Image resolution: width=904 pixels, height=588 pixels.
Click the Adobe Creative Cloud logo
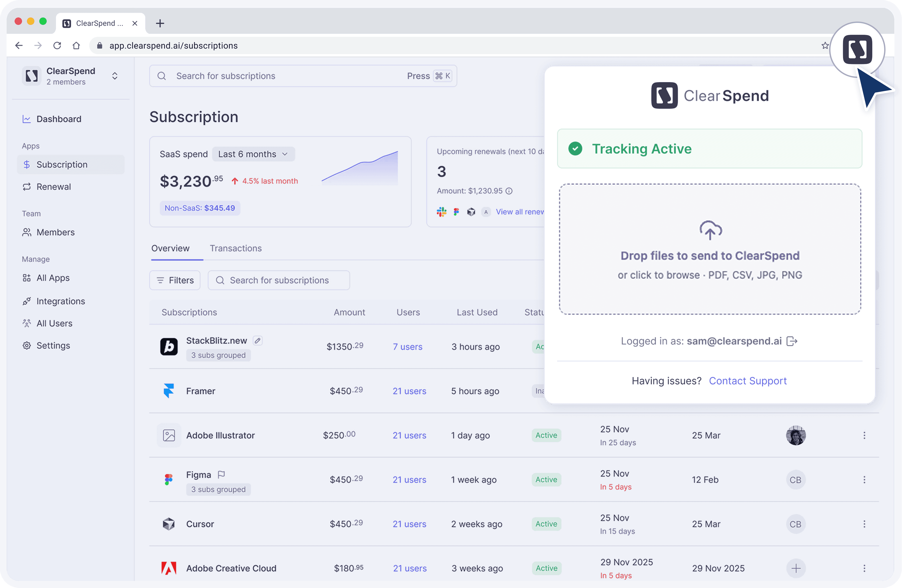click(x=169, y=568)
